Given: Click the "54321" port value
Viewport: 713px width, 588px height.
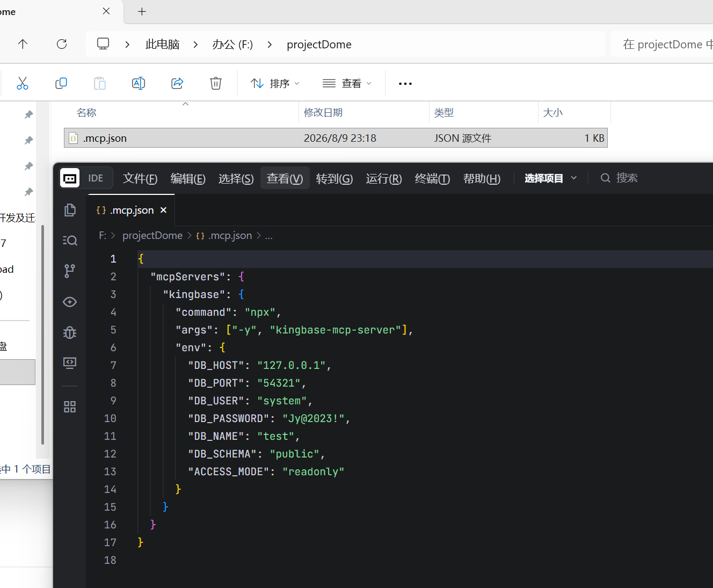Looking at the screenshot, I should coord(279,383).
